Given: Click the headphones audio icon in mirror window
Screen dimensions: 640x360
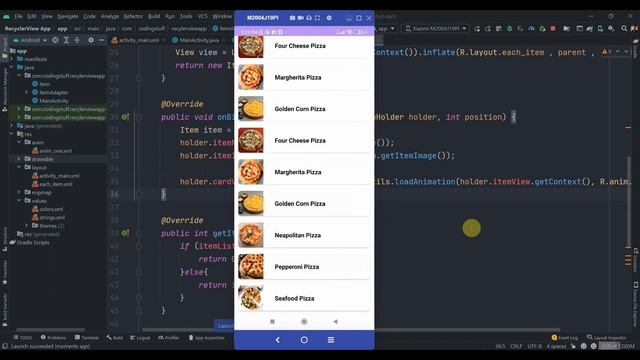Looking at the screenshot, I should [309, 18].
